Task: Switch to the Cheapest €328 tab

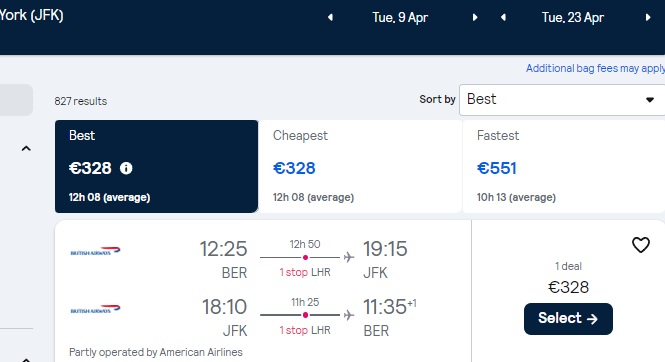Action: coord(360,166)
